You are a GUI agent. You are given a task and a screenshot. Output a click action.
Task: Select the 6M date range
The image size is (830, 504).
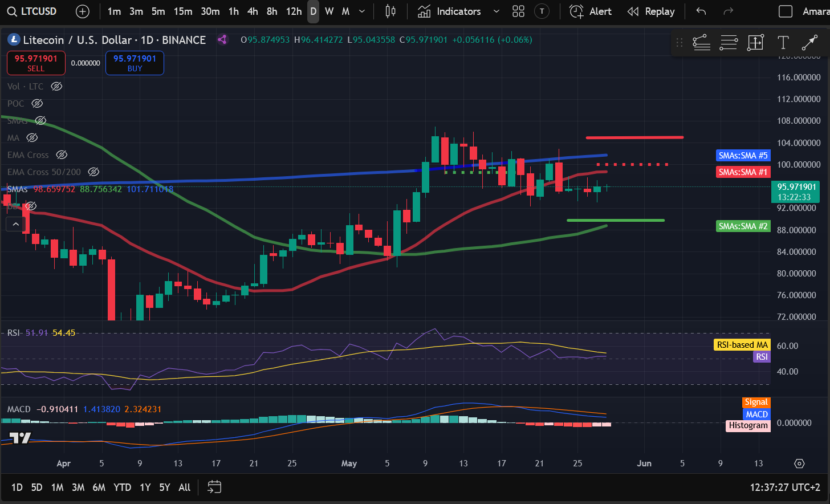pos(99,487)
